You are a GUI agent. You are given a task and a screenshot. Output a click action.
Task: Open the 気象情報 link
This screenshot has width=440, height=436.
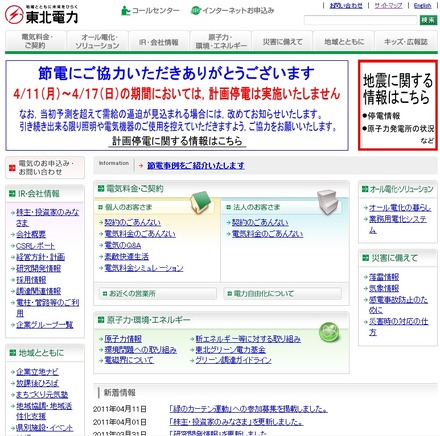384,288
